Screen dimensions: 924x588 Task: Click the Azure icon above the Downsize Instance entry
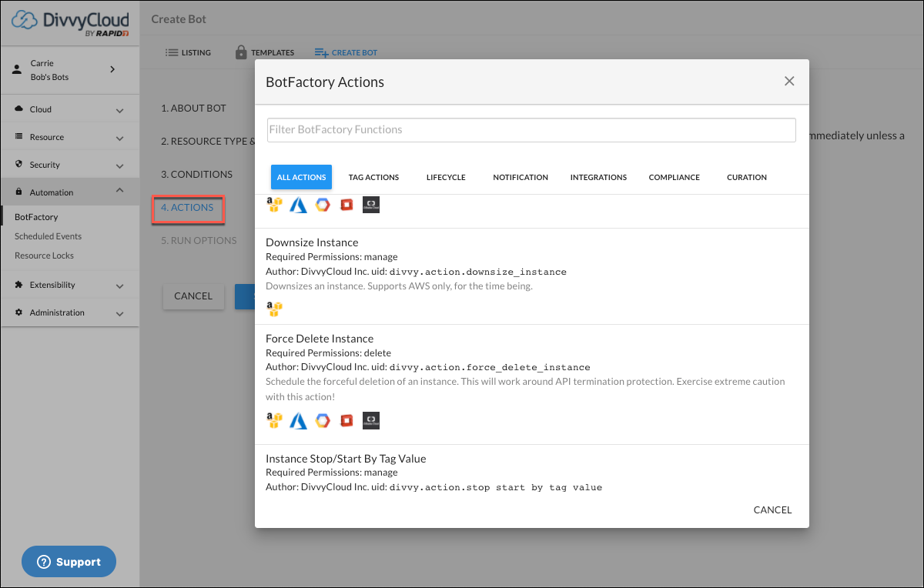click(298, 205)
